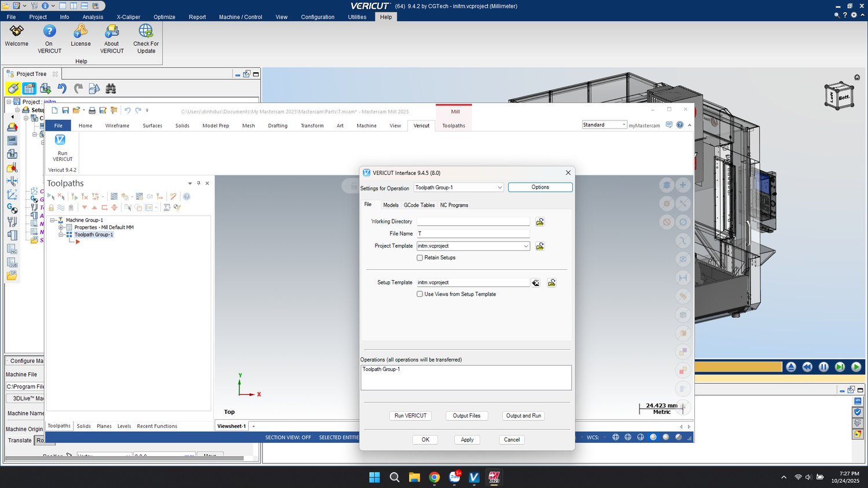Enable the Retain Setups checkbox
The image size is (868, 488).
pyautogui.click(x=420, y=258)
